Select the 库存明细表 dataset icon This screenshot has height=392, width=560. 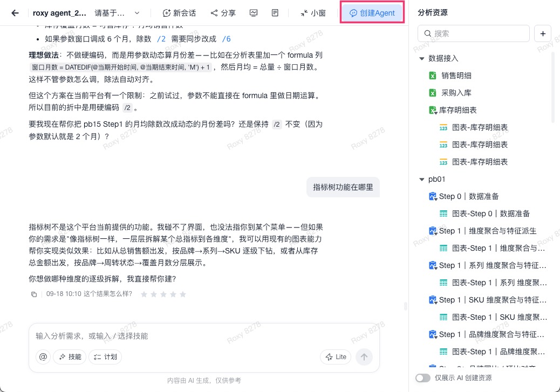pos(433,111)
